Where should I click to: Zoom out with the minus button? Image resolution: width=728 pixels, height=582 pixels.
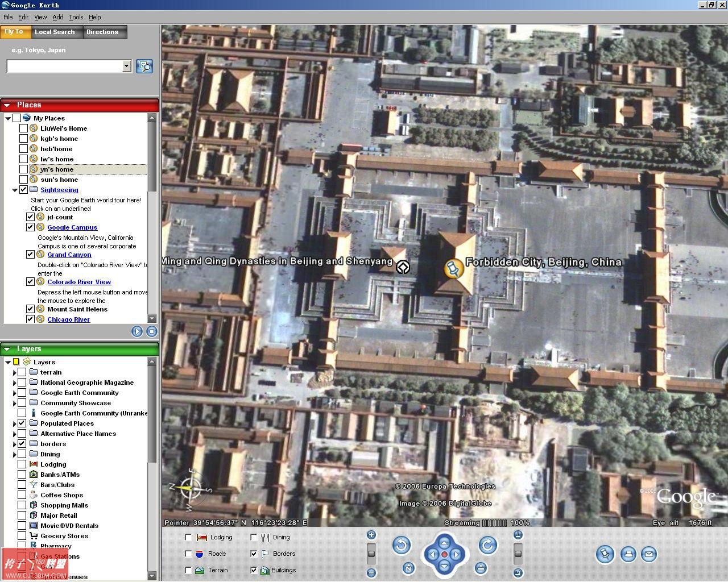(371, 573)
